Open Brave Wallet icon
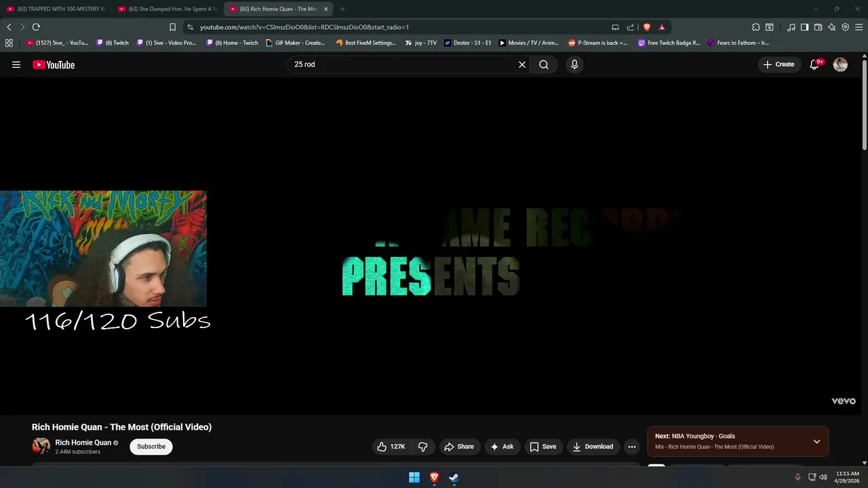This screenshot has height=488, width=868. (x=818, y=27)
